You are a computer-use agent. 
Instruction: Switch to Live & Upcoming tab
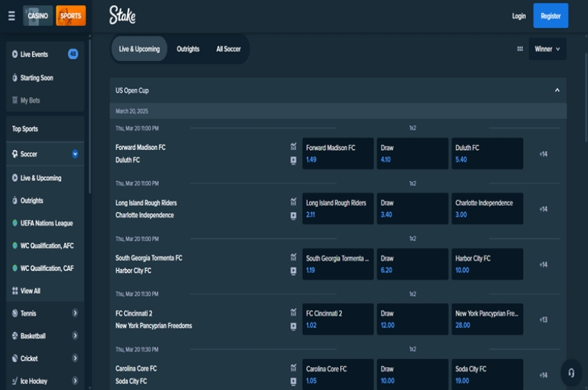click(139, 49)
